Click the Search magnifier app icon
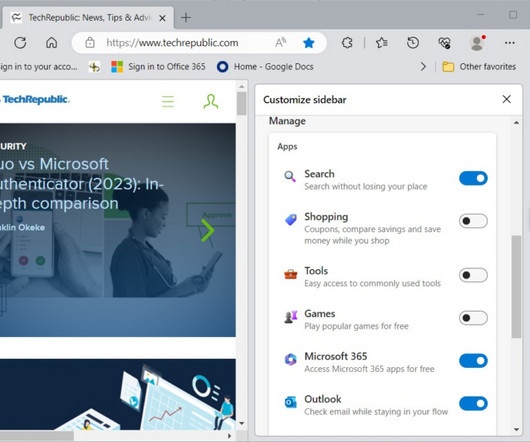 pos(290,176)
